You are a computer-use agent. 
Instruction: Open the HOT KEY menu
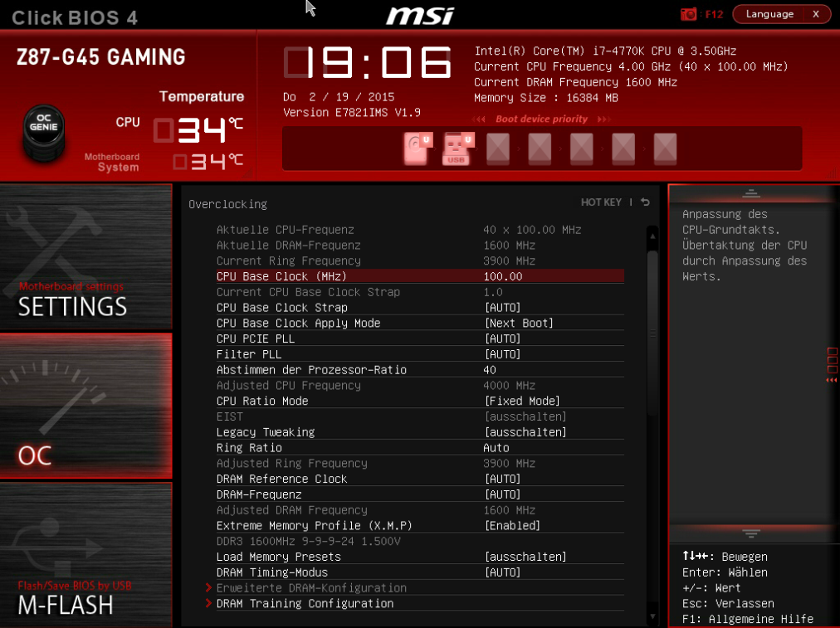point(601,202)
